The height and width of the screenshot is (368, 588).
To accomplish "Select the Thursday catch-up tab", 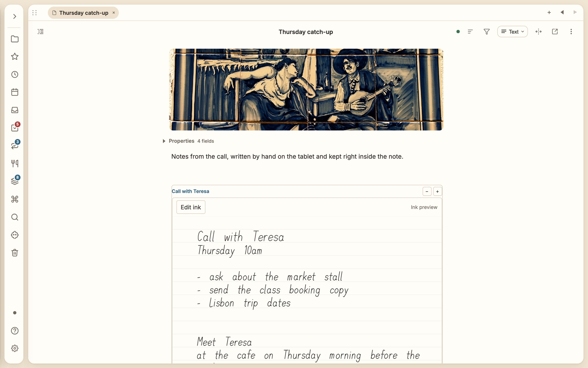I will click(83, 13).
